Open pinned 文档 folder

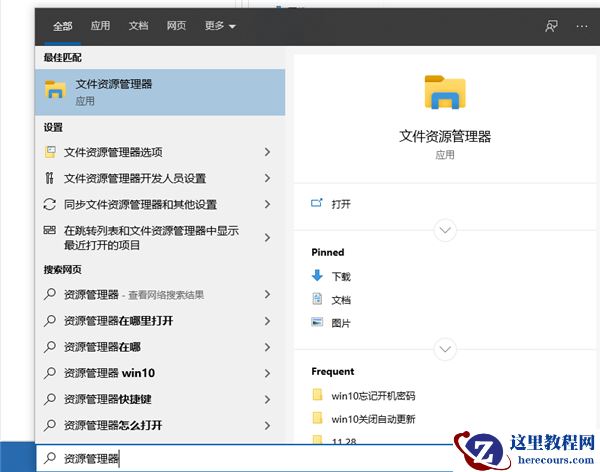point(341,300)
